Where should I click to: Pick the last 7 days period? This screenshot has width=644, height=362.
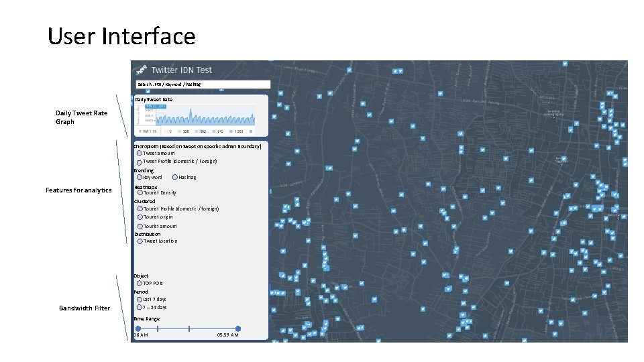[x=140, y=300]
